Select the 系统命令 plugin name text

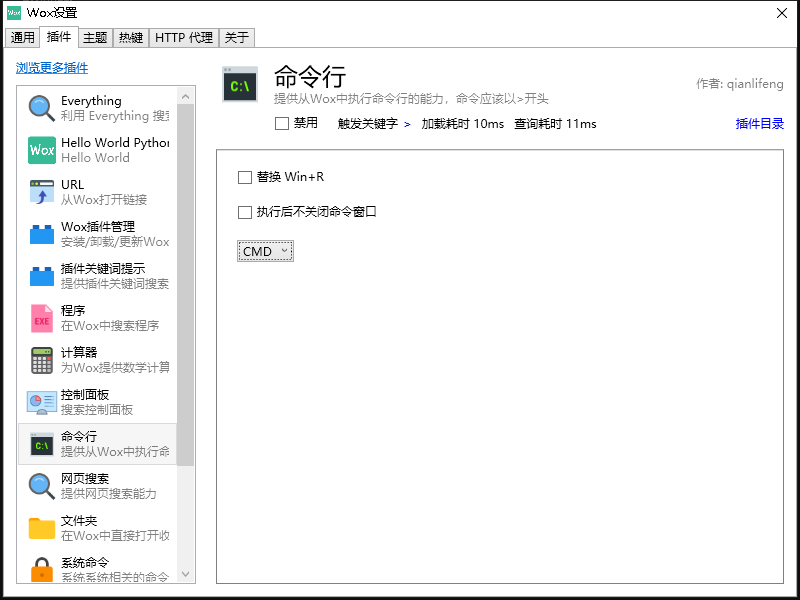[x=85, y=563]
